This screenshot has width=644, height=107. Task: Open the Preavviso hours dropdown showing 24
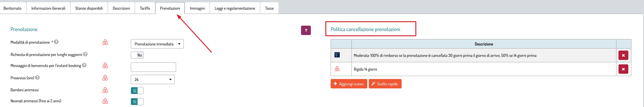pos(152,79)
